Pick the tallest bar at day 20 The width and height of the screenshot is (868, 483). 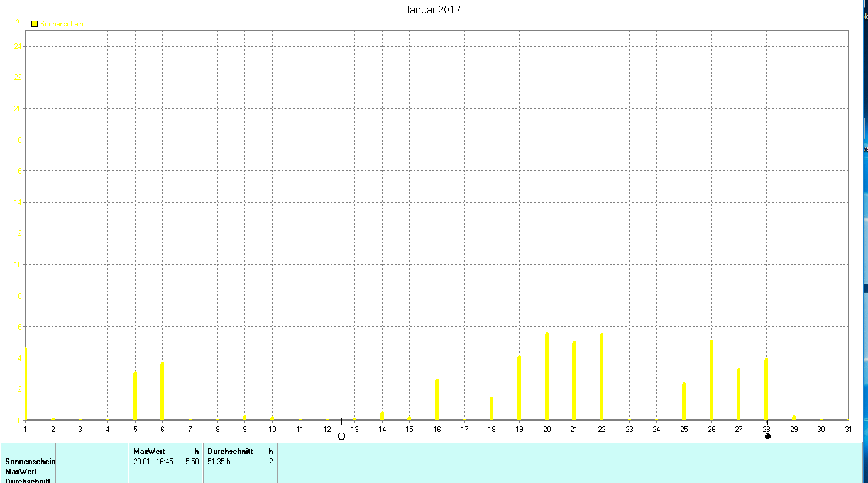tap(547, 376)
